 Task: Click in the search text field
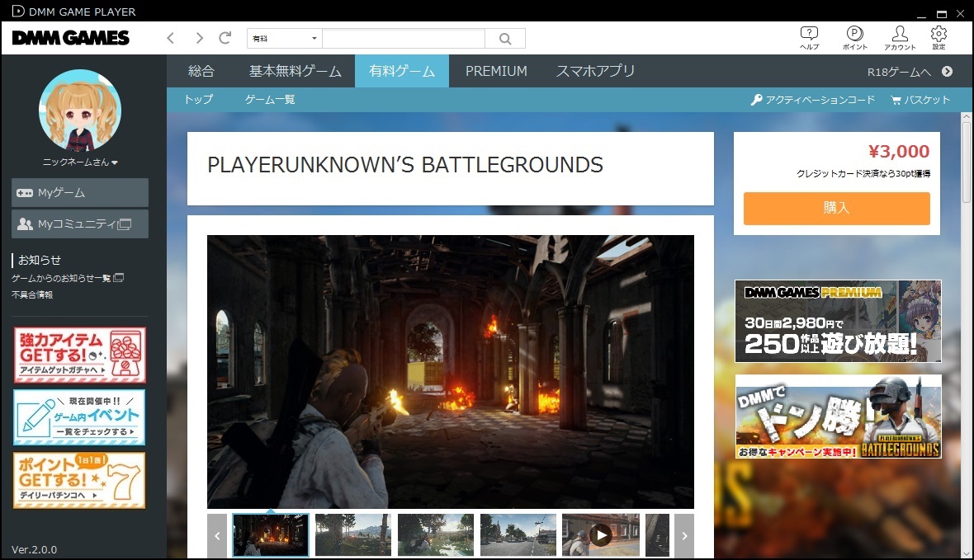(x=404, y=39)
